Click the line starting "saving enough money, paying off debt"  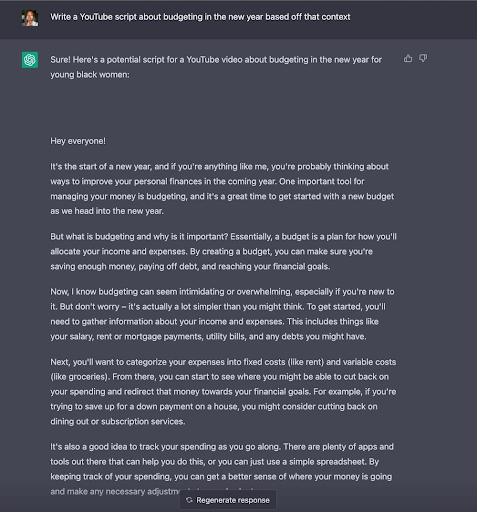coord(190,266)
